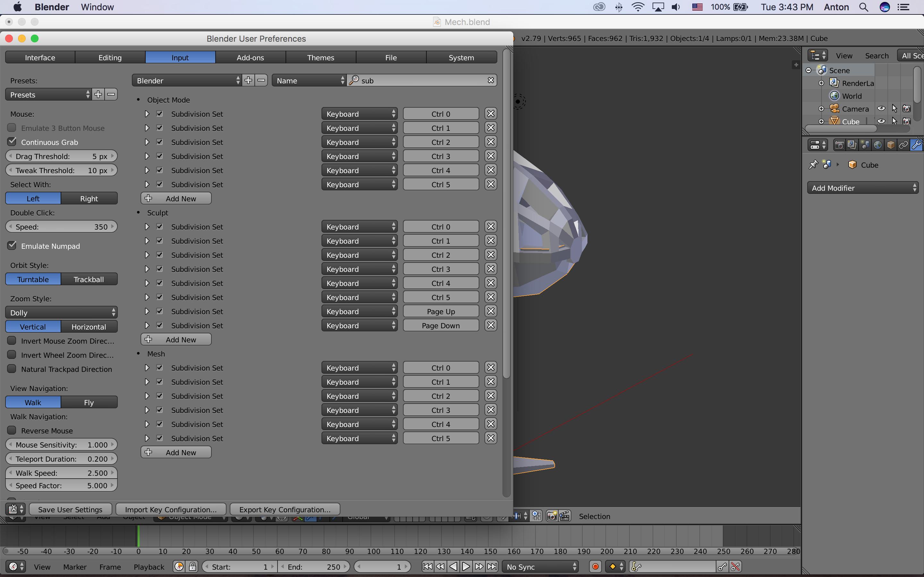The height and width of the screenshot is (577, 924).
Task: Toggle the Emulate Numpad checkbox
Action: [12, 246]
